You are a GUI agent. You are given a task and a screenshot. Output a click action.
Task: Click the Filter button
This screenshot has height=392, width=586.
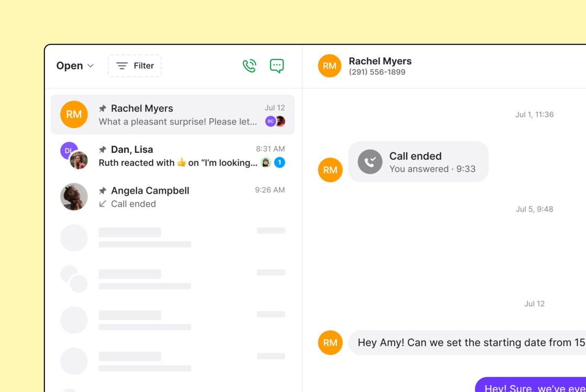pos(134,66)
